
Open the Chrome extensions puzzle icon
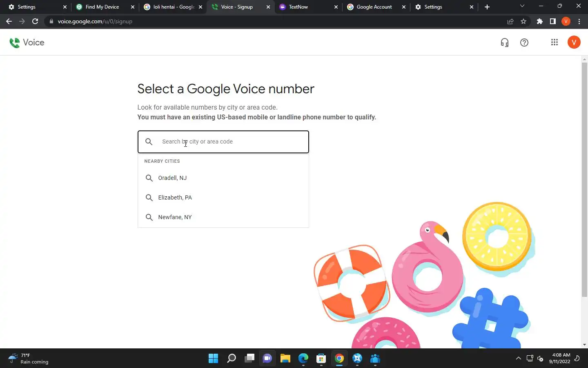540,21
